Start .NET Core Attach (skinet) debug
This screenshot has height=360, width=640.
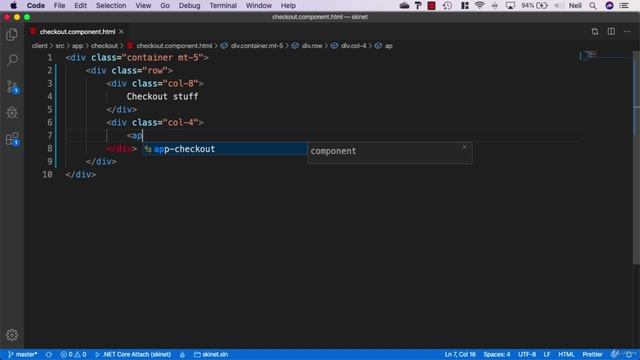(x=133, y=354)
